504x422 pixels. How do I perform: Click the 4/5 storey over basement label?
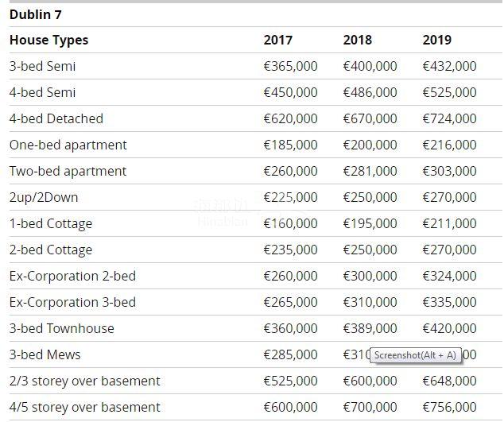(84, 407)
